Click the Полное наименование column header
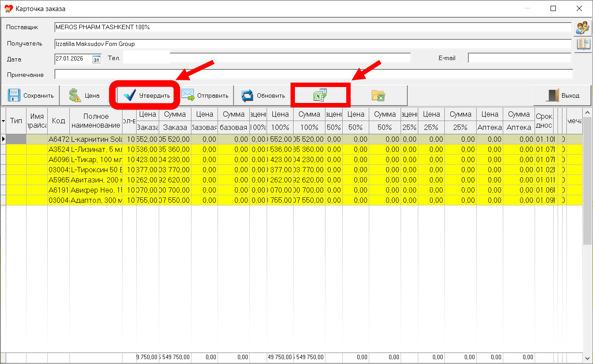593x364 pixels. point(96,121)
